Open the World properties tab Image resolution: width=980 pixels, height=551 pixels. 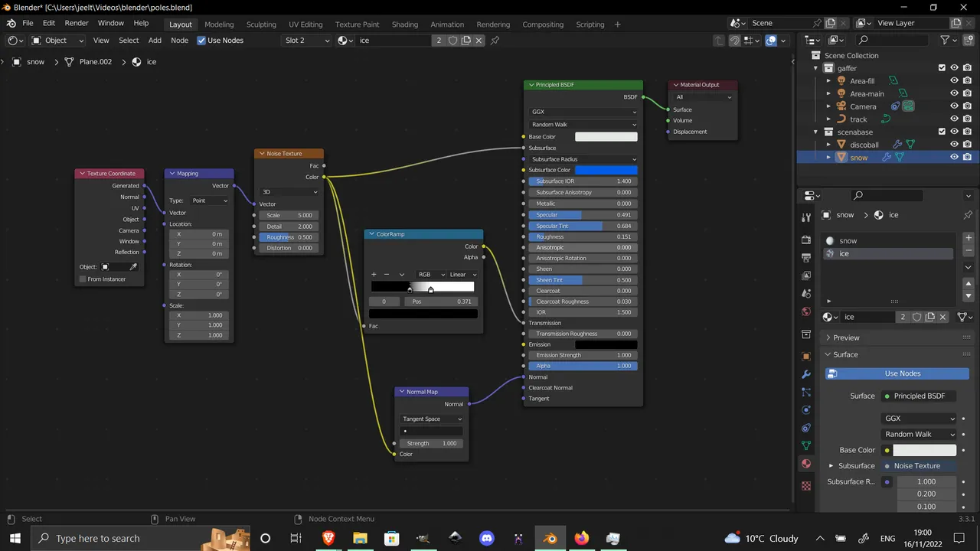pyautogui.click(x=806, y=312)
